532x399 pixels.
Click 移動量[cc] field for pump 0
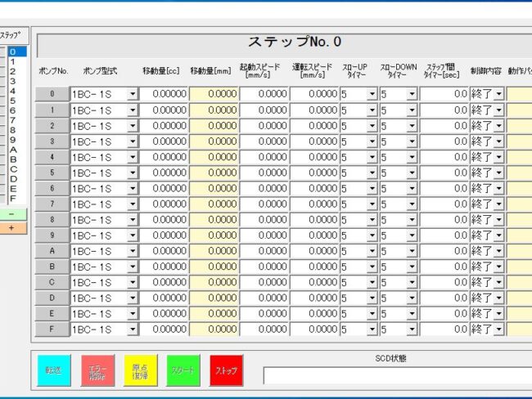[164, 94]
